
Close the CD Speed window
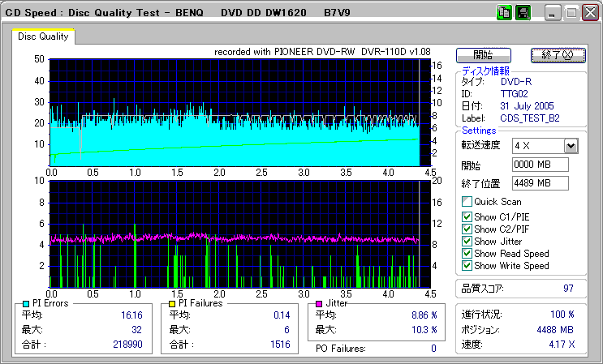[x=589, y=13]
